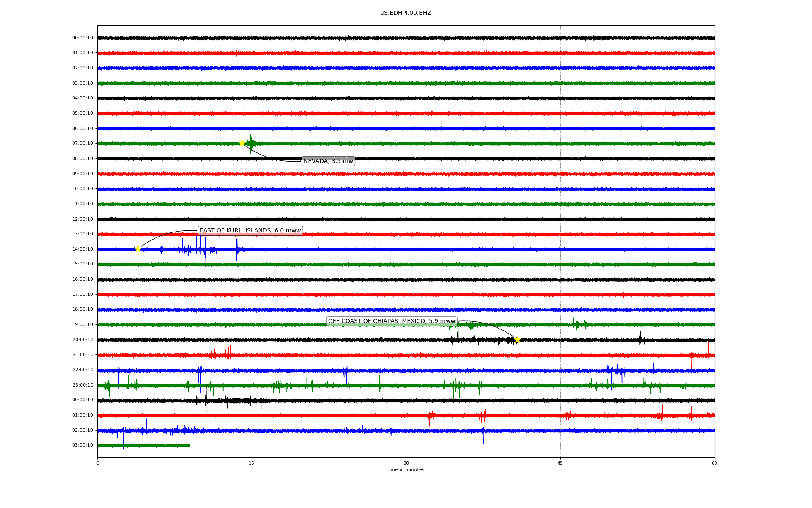
Task: Click the 'time in minutes' axis label
Action: click(406, 470)
